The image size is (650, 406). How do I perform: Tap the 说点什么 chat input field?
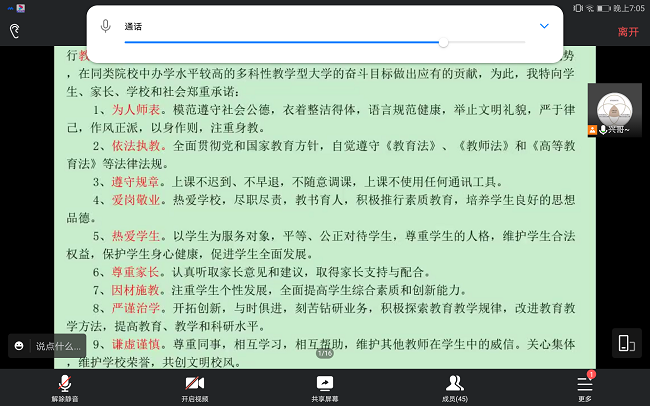(x=58, y=346)
